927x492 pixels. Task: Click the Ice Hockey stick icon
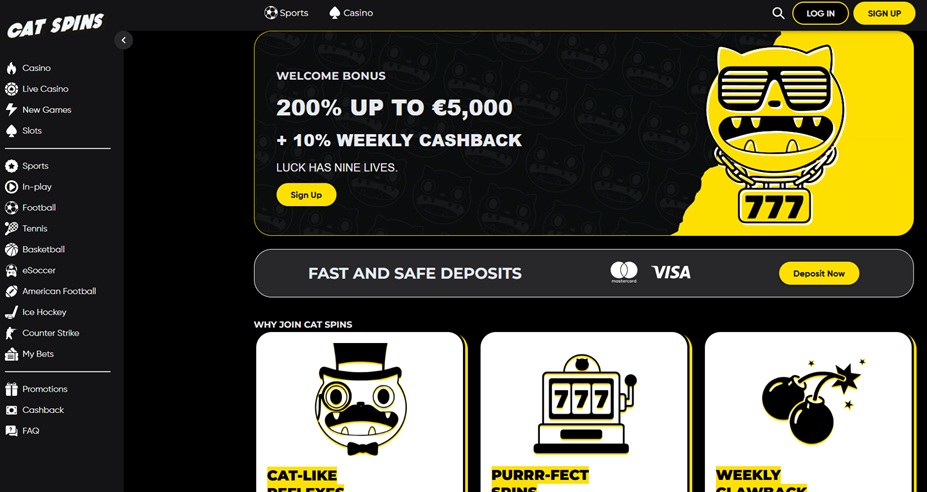point(11,312)
